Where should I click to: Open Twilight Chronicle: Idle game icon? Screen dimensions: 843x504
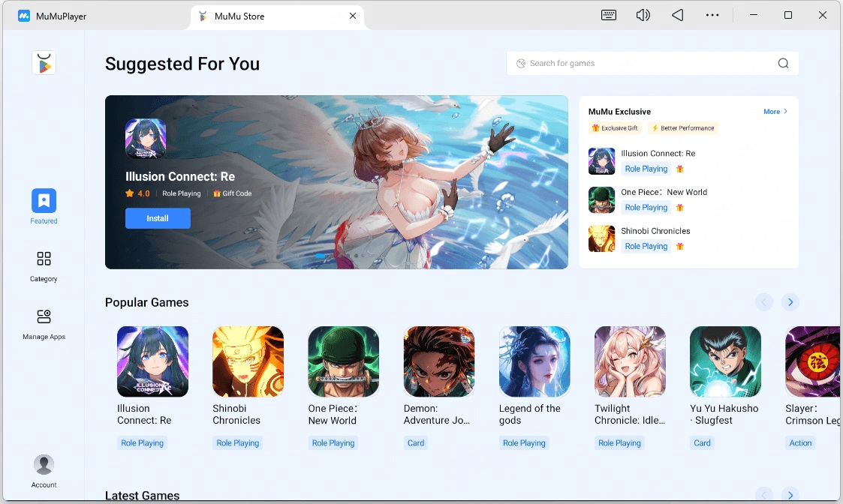[x=630, y=361]
